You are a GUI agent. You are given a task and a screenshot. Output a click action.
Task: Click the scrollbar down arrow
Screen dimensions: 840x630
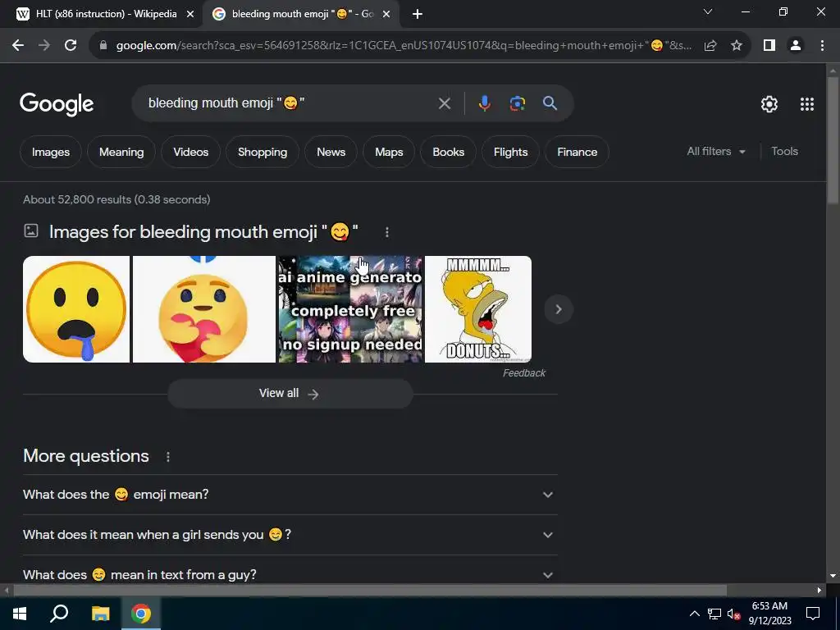833,576
